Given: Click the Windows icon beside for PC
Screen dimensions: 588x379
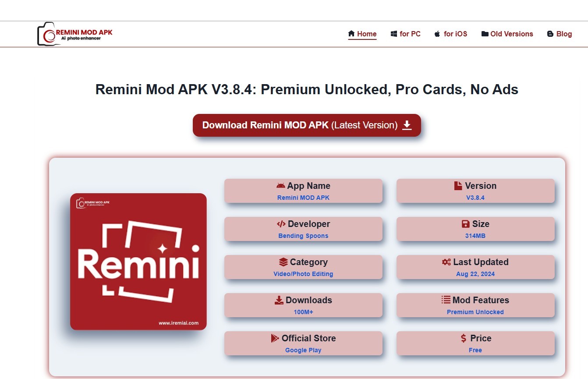Looking at the screenshot, I should [x=394, y=34].
